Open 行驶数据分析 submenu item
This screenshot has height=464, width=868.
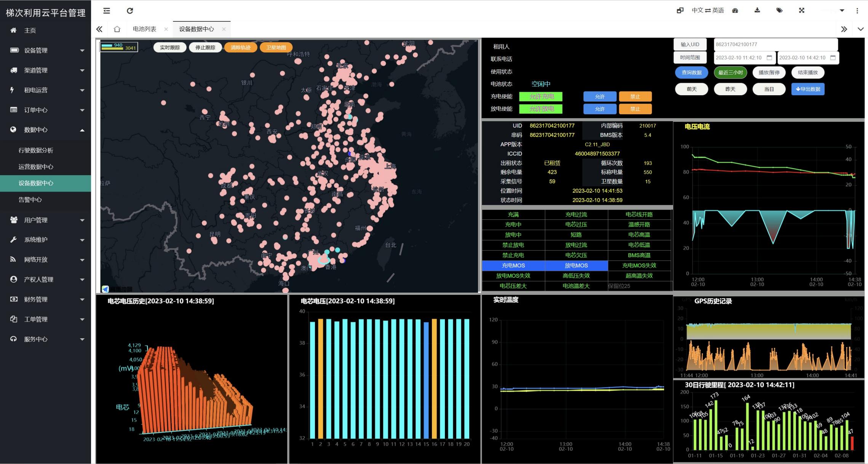tap(45, 150)
